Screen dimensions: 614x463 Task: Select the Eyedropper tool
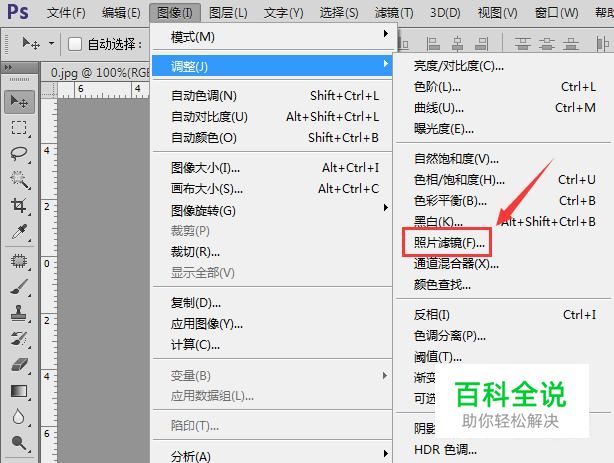point(19,232)
